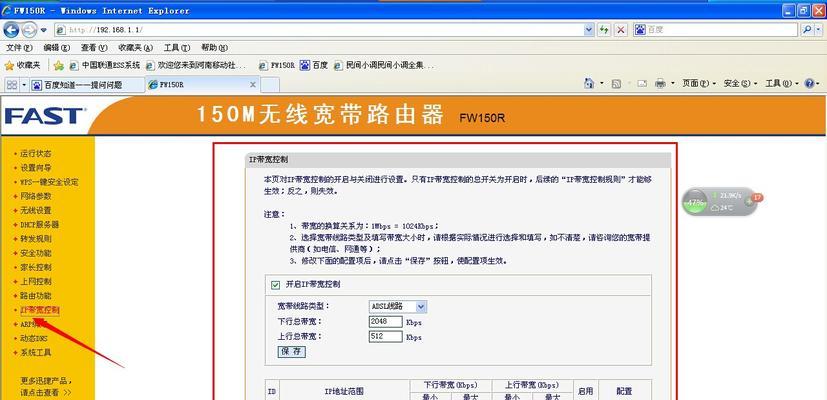Open the 工具(T) menu in menu bar
The image size is (827, 400).
[177, 47]
